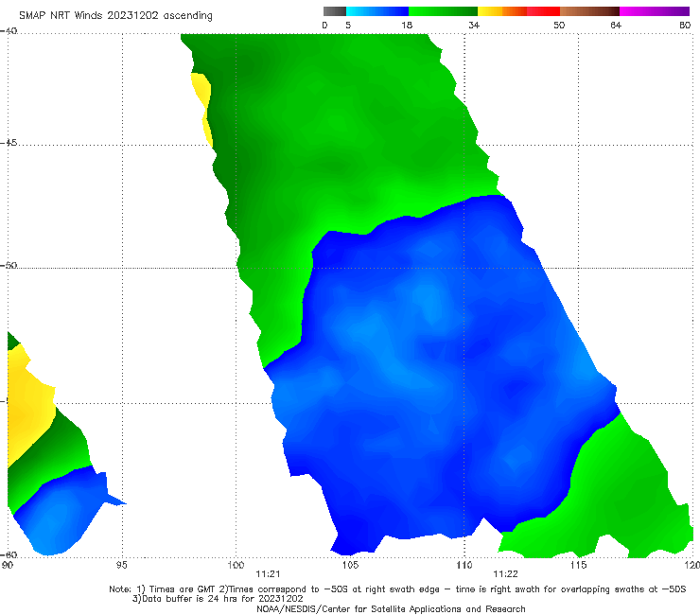Click the color bar label '50'
The height and width of the screenshot is (615, 700).
click(x=559, y=26)
